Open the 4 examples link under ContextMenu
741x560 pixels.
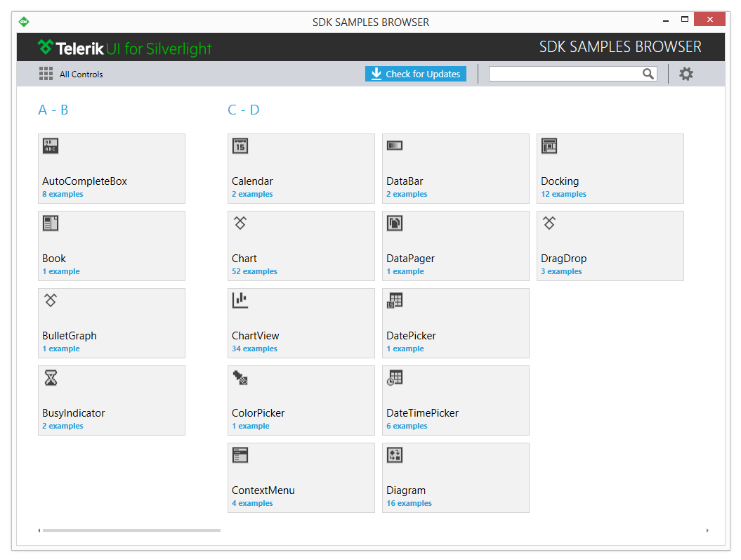[x=252, y=503]
